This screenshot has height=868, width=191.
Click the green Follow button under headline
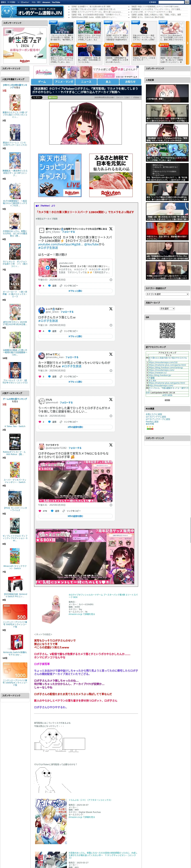(52, 97)
